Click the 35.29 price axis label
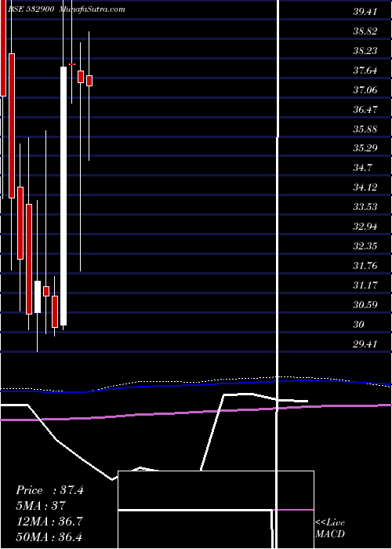Screen dimensions: 392x549 click(365, 148)
